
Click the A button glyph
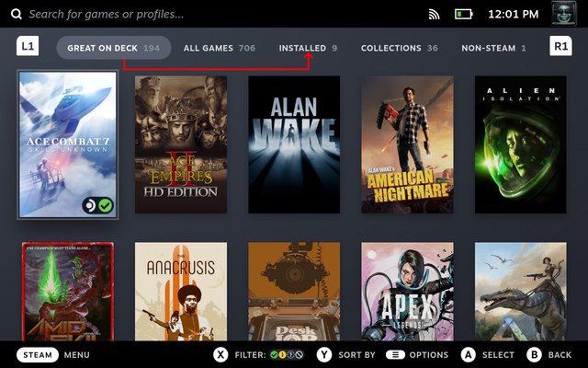point(469,355)
